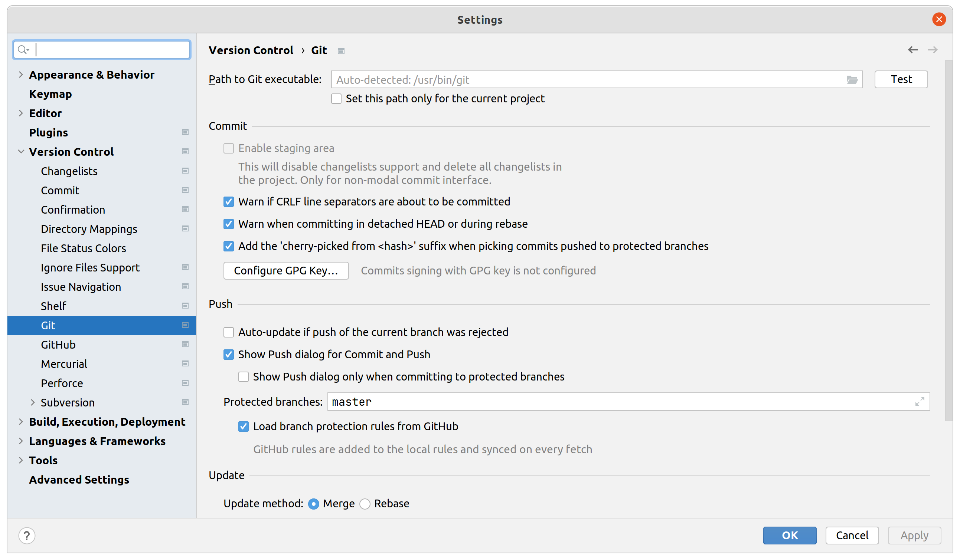Select the GitHub tree item
960x560 pixels.
(58, 345)
